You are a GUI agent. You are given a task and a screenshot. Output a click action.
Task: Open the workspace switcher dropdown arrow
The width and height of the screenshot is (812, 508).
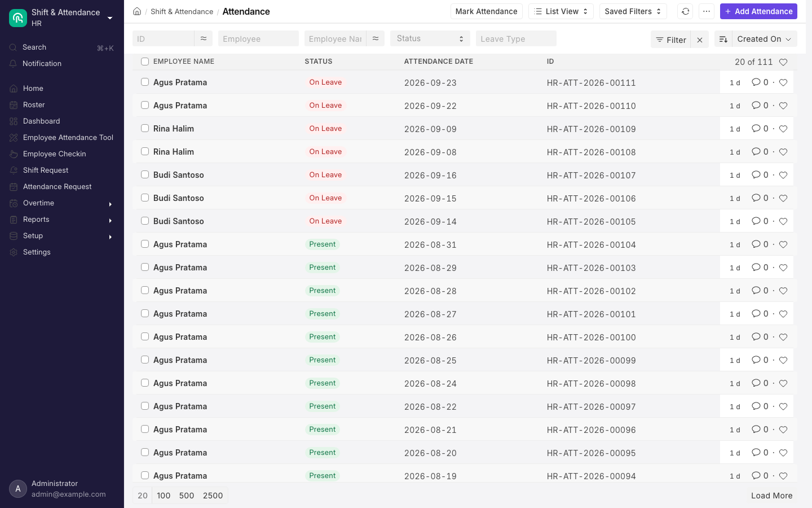(x=110, y=18)
